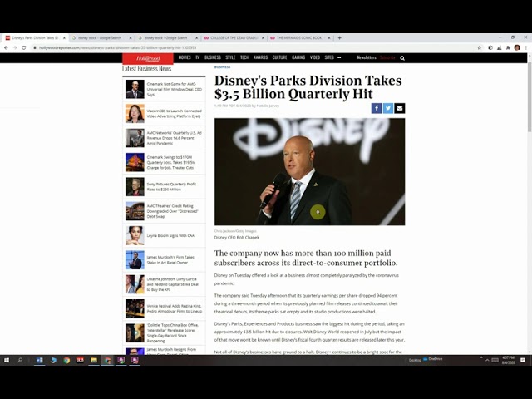Open the Newsletters link in the header

[367, 58]
